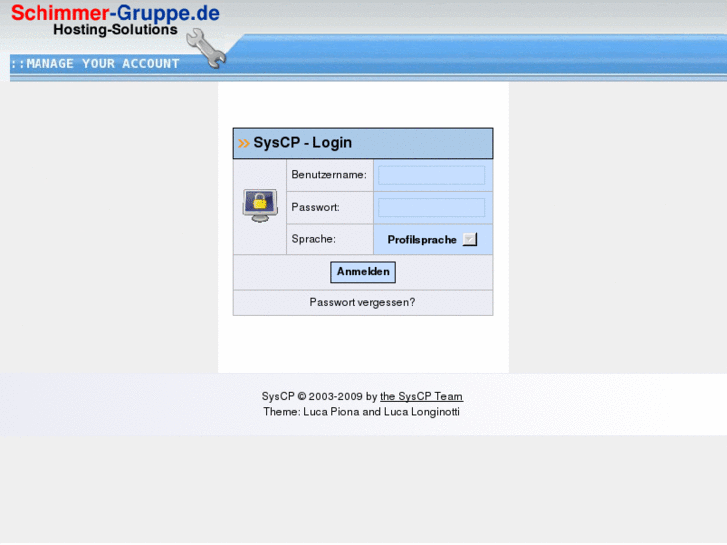Image resolution: width=727 pixels, height=545 pixels.
Task: Click the Hosting-Solutions tagline text
Action: (115, 30)
